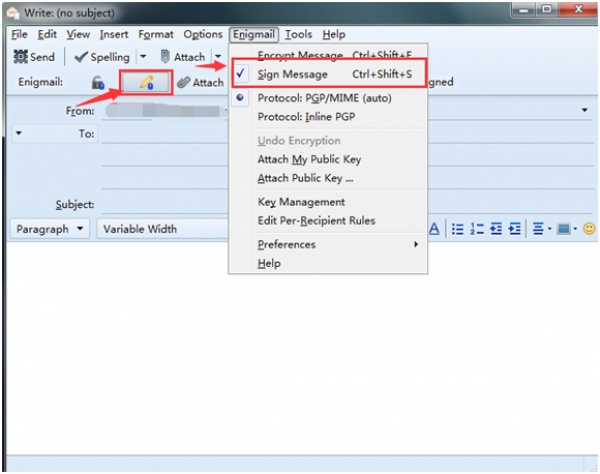600x474 pixels.
Task: Open the File menu
Action: (19, 34)
